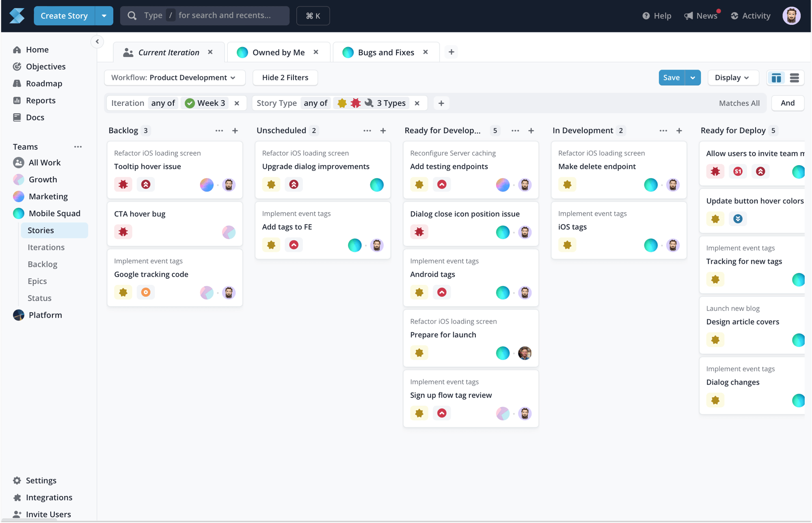Expand the Display options dropdown

[732, 77]
